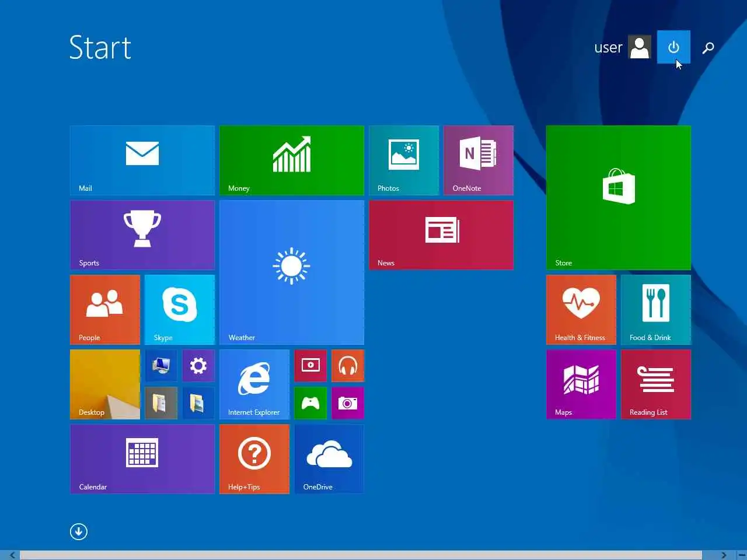Launch Skype from its tile

coord(180,310)
